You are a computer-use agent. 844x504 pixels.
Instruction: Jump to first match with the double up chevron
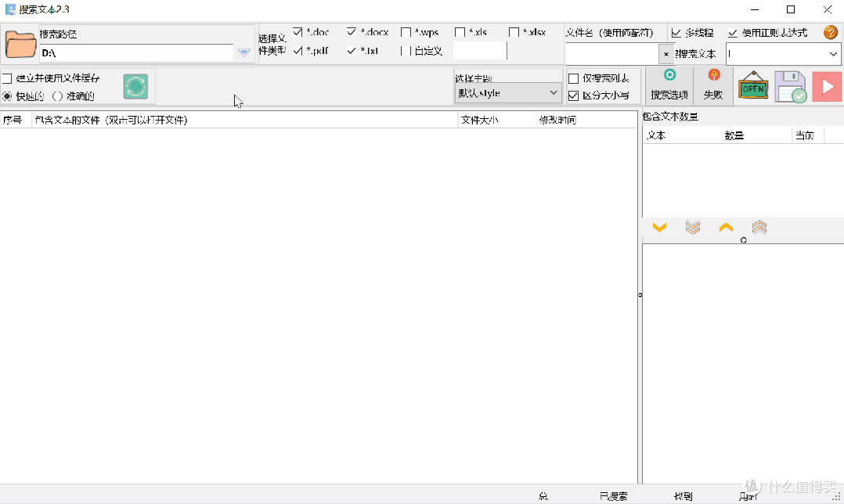[759, 228]
